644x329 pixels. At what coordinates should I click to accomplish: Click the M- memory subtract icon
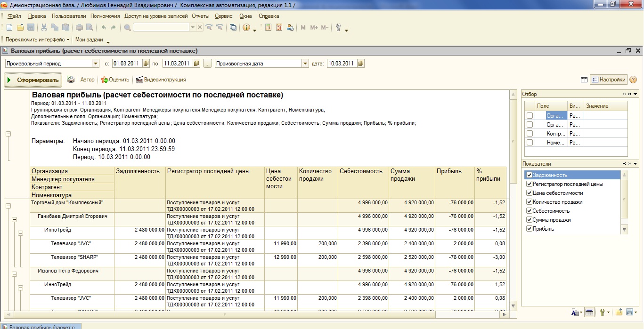click(325, 28)
